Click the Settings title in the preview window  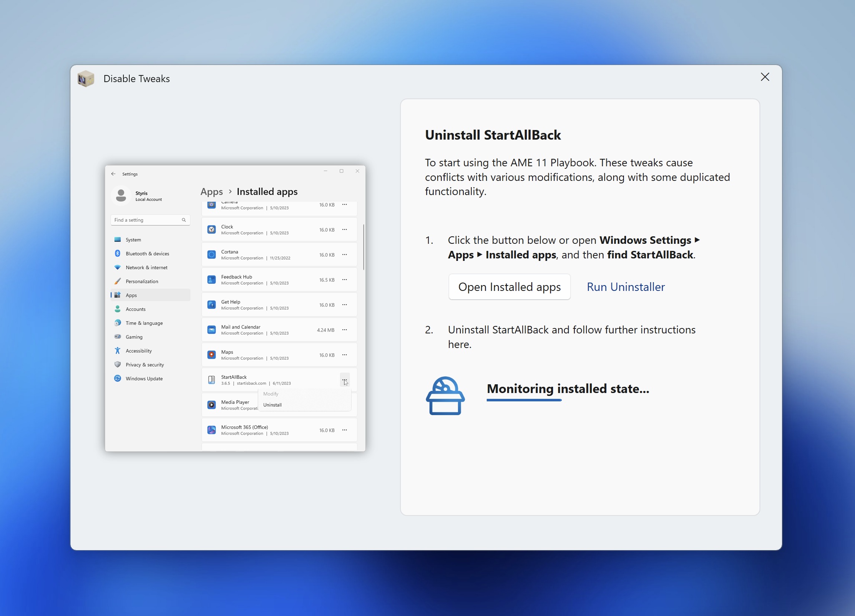[130, 174]
